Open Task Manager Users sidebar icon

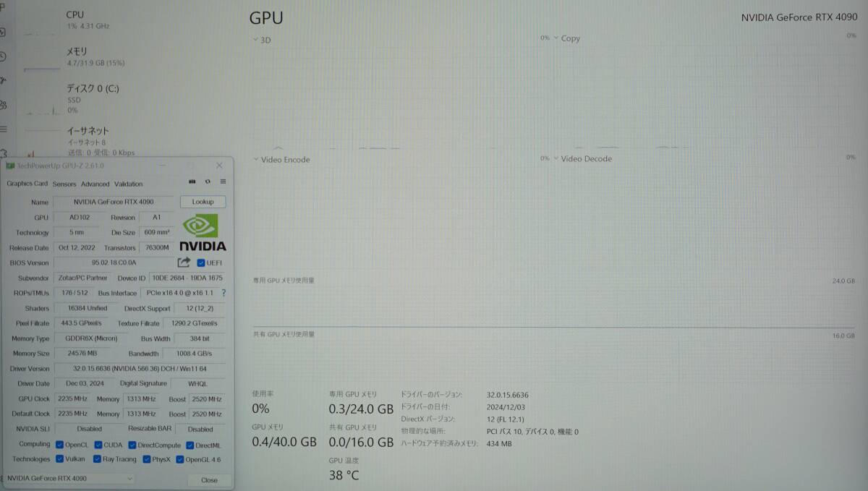pos(3,105)
